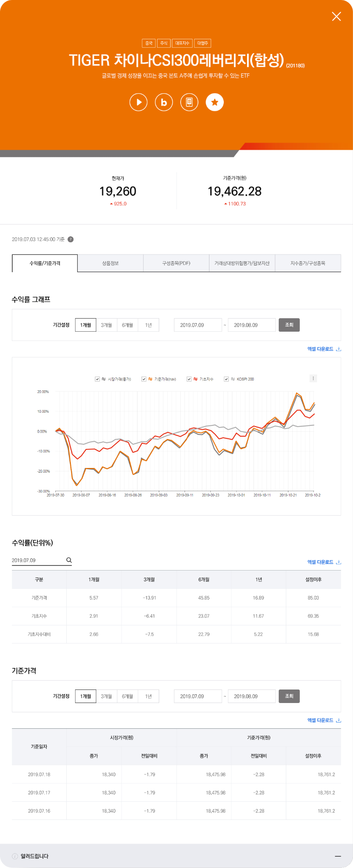The width and height of the screenshot is (353, 868).
Task: Click the magnifier icon beside 2019.07.09
Action: tap(69, 560)
